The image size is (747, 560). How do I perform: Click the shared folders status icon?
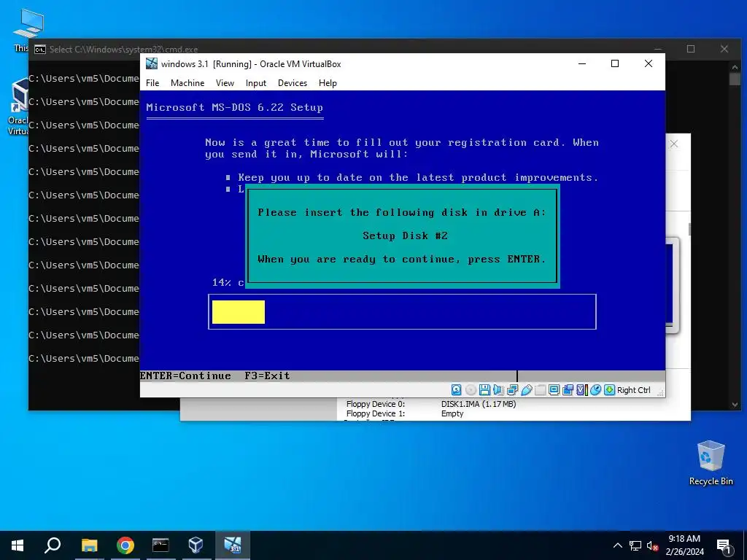point(540,390)
